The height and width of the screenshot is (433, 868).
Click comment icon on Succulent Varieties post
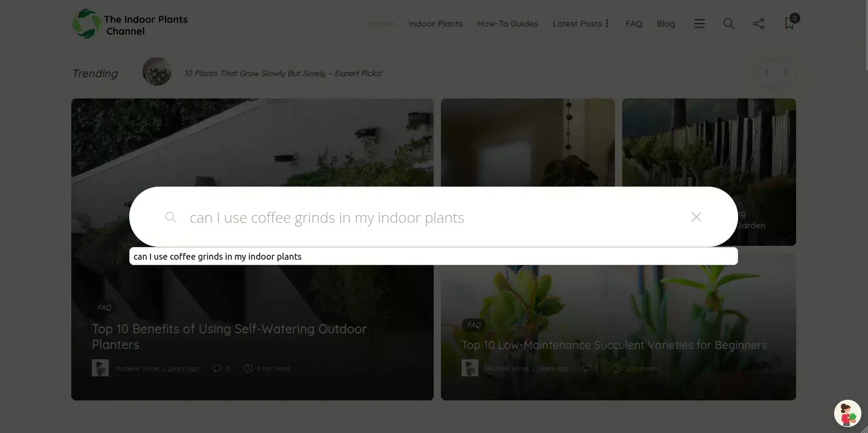[x=587, y=368]
